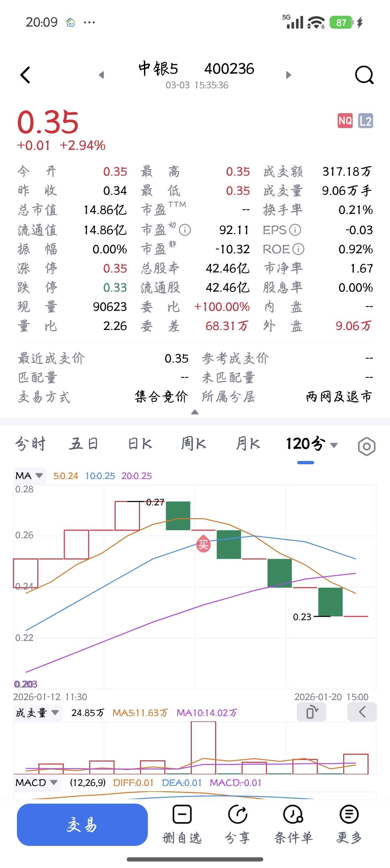Image resolution: width=390 pixels, height=868 pixels.
Task: Collapse quote details triangle
Action: pyautogui.click(x=195, y=412)
